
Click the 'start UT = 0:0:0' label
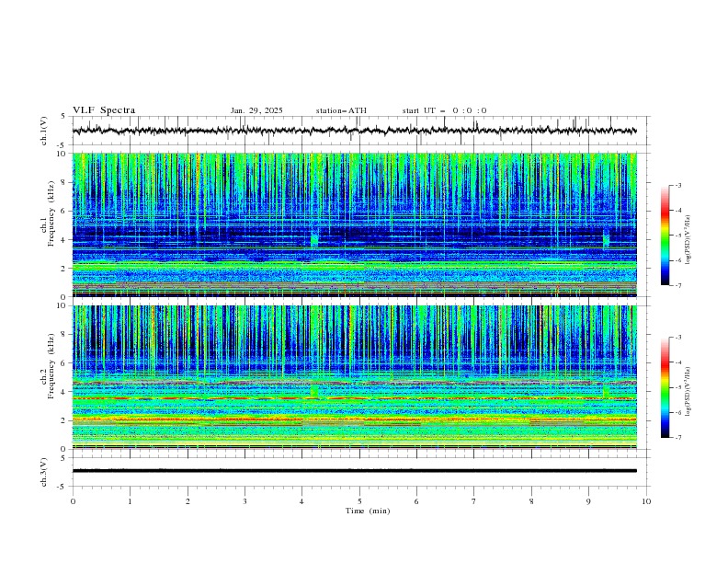tap(444, 110)
